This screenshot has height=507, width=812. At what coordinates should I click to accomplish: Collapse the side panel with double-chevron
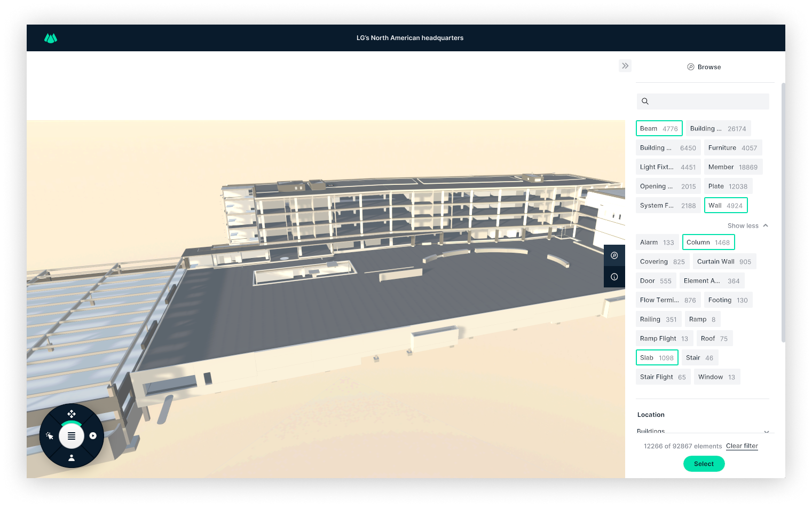625,66
